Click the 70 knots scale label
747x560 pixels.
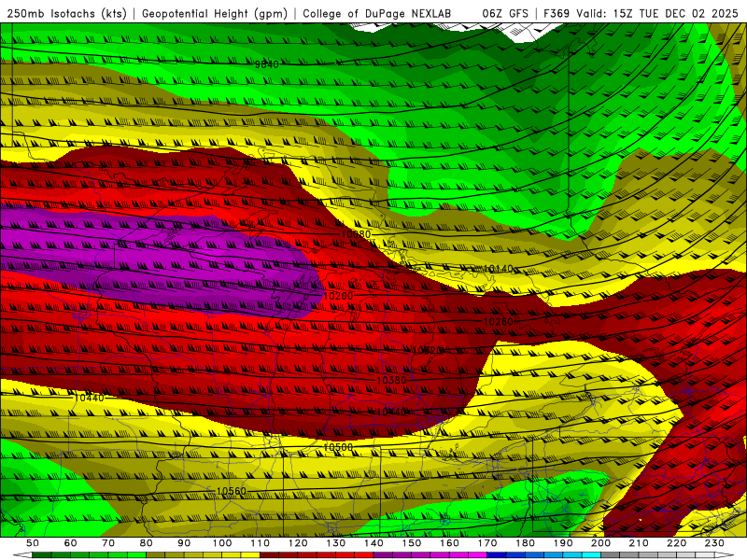(108, 543)
